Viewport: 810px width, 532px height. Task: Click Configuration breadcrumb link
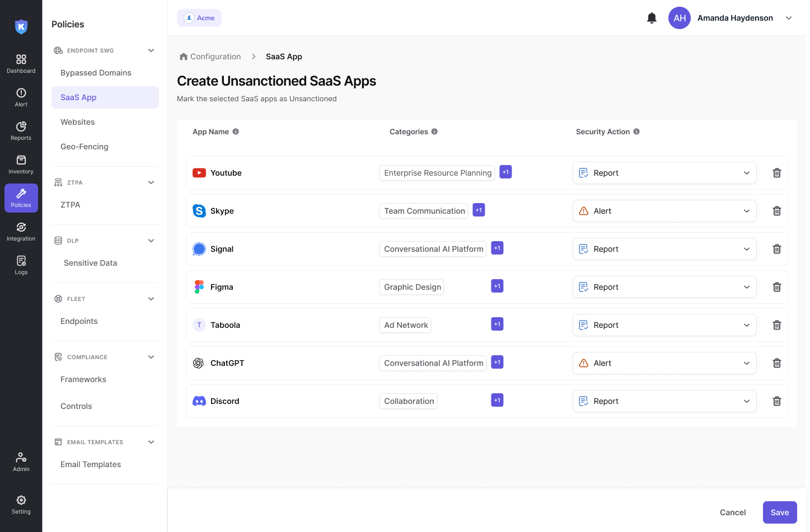[215, 57]
